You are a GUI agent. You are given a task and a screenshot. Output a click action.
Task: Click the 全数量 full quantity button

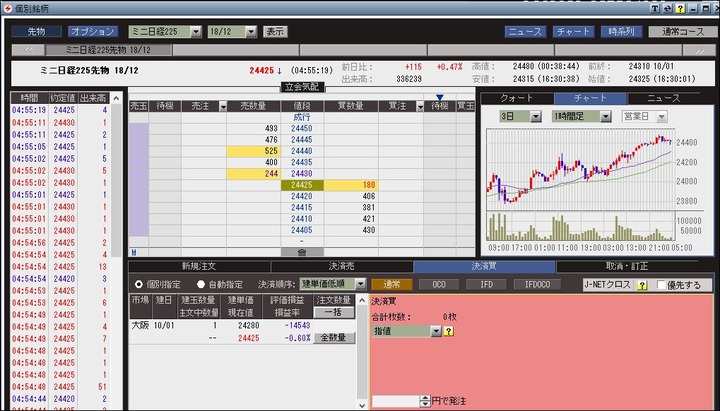[x=333, y=338]
